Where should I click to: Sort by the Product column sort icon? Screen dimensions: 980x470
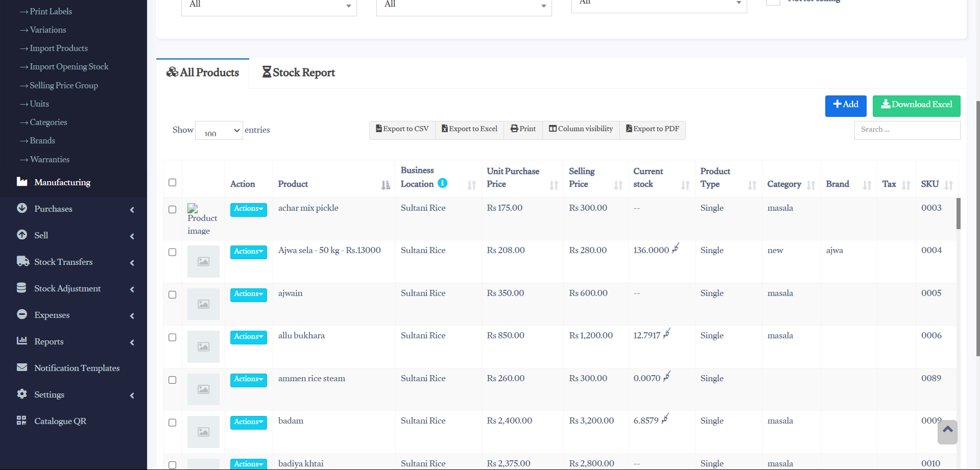(x=386, y=185)
